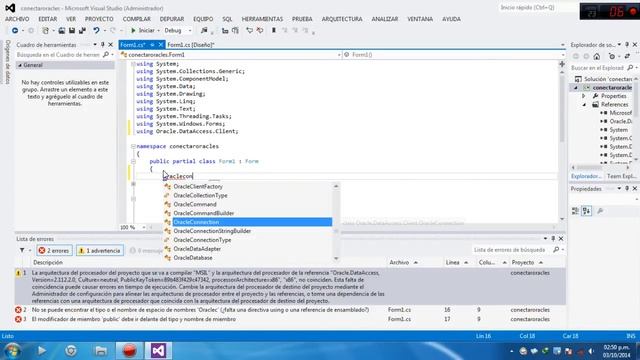Click the bookmark toolbar icon
Screen dimensions: 640x360
click(x=274, y=31)
